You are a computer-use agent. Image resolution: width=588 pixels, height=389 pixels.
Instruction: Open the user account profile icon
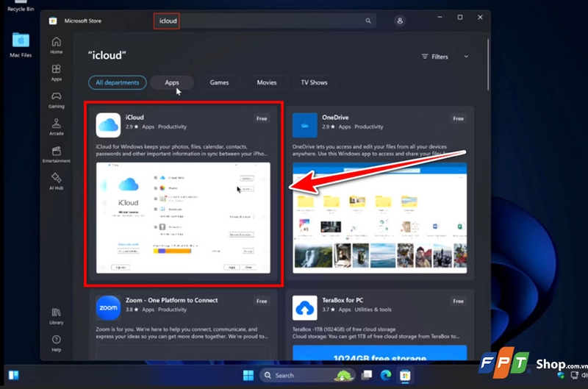pos(400,21)
